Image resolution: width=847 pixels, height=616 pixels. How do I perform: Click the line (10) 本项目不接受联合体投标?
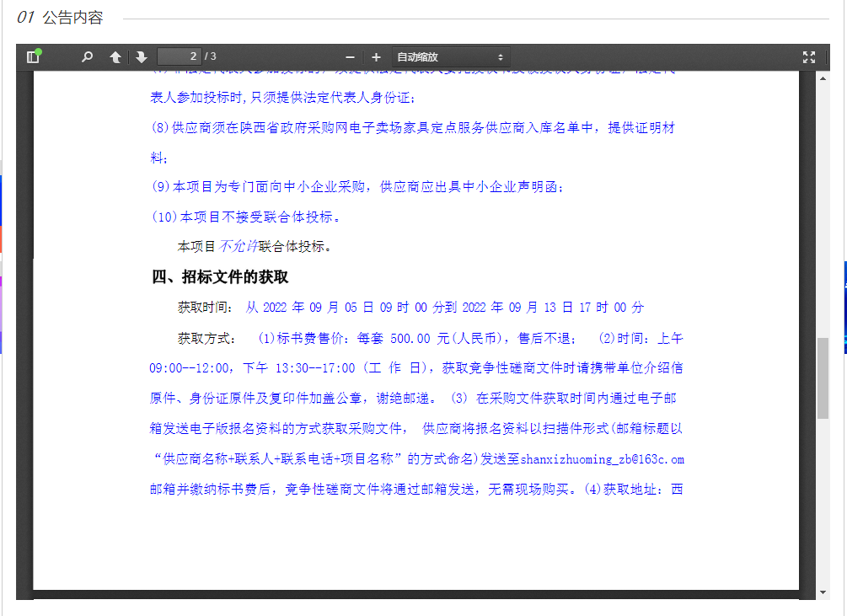click(x=246, y=217)
